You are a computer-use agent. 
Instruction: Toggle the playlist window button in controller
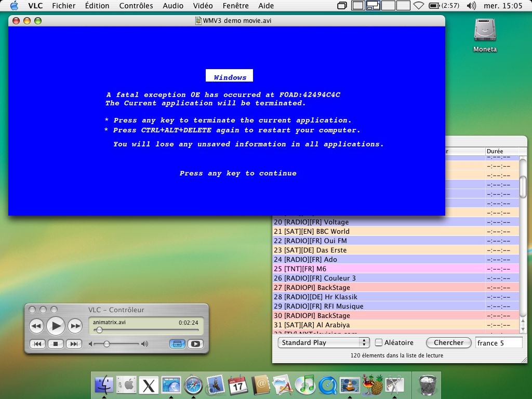(177, 344)
